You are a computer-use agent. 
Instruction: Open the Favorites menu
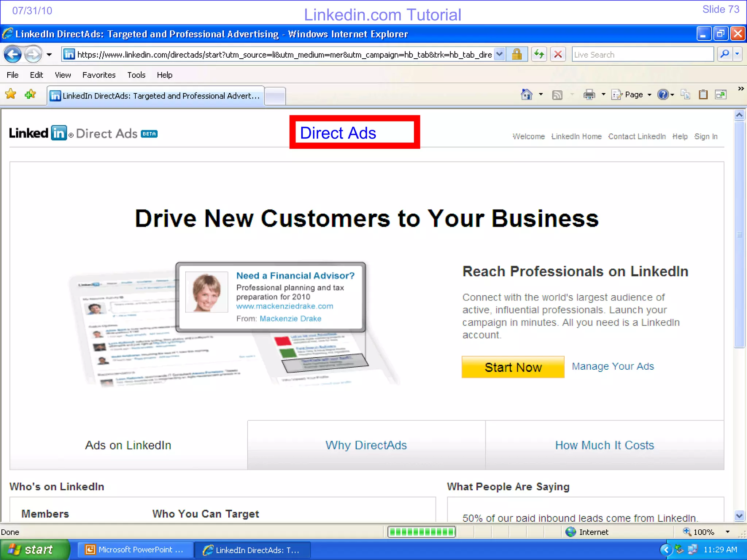tap(99, 75)
